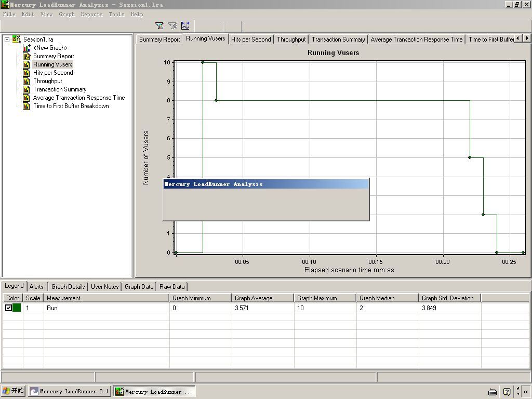Select the Legend tab

(14, 286)
